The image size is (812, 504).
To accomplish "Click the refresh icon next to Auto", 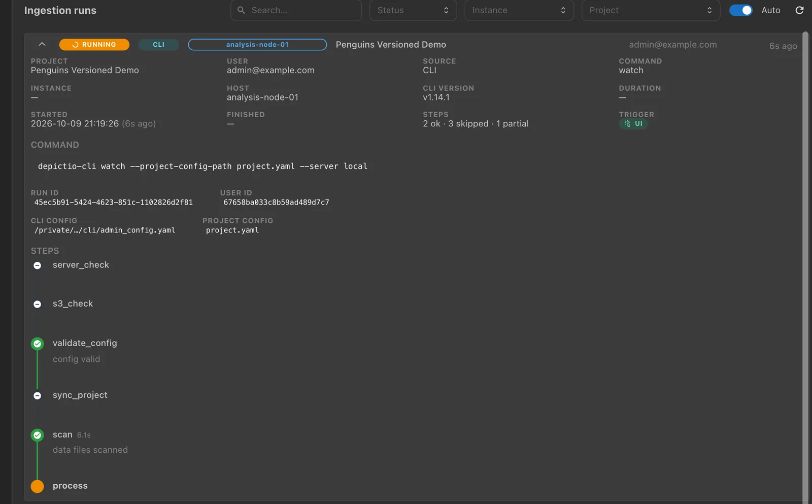I will point(799,10).
